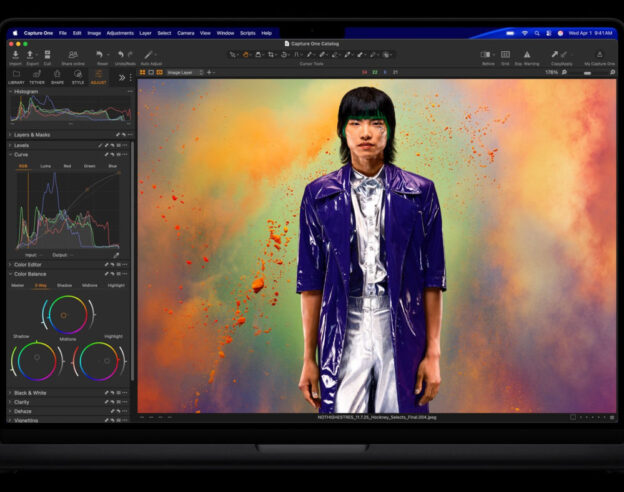Pick a curve point with the eyedropper
The height and width of the screenshot is (492, 624).
(x=116, y=255)
